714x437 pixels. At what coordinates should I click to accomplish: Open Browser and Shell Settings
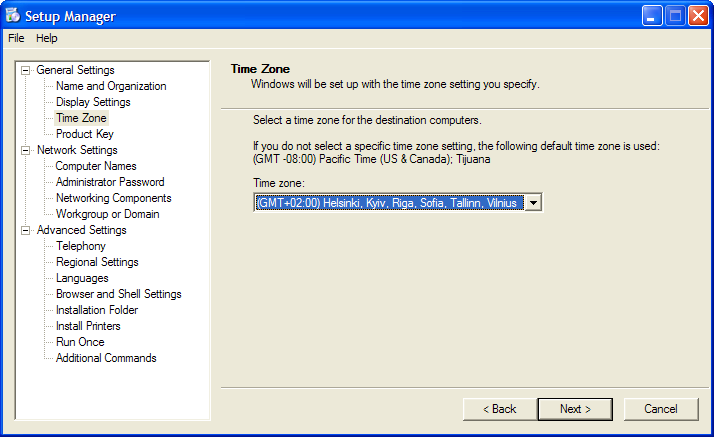[x=118, y=294]
